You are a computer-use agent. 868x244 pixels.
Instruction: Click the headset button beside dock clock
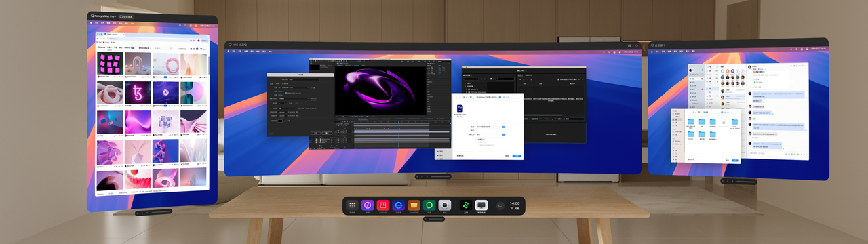pos(500,205)
